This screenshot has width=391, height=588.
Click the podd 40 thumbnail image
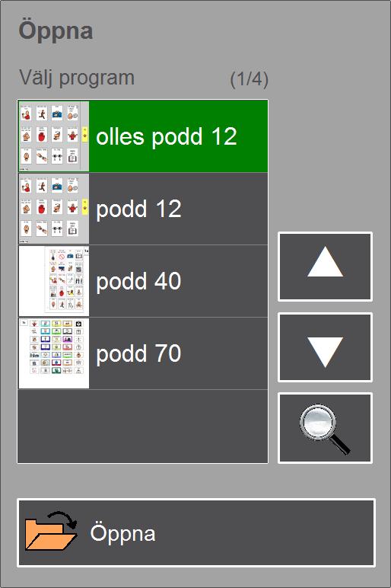pyautogui.click(x=54, y=281)
